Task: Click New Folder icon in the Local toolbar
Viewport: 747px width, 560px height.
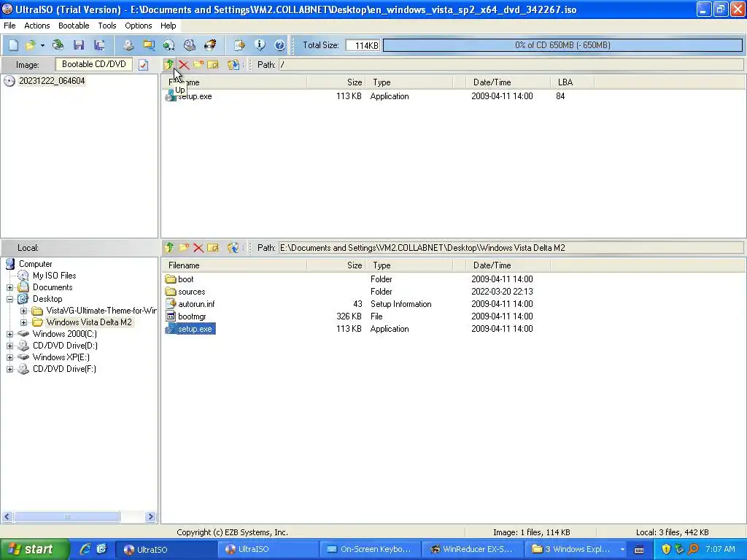Action: click(184, 248)
